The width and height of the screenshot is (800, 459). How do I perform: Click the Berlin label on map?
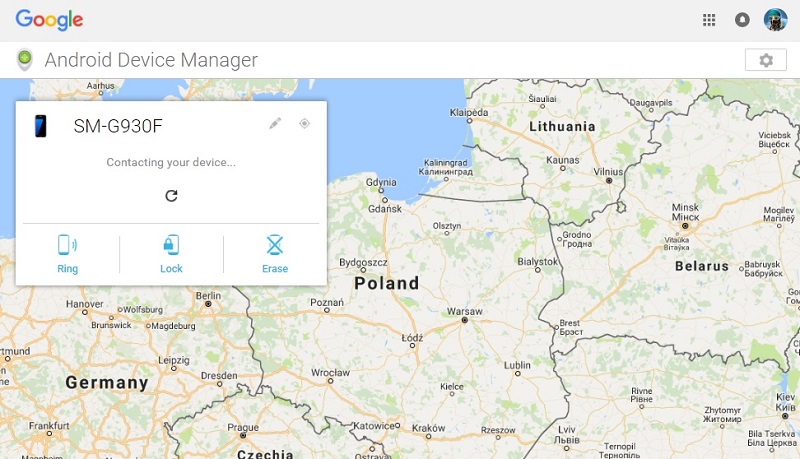pyautogui.click(x=208, y=295)
